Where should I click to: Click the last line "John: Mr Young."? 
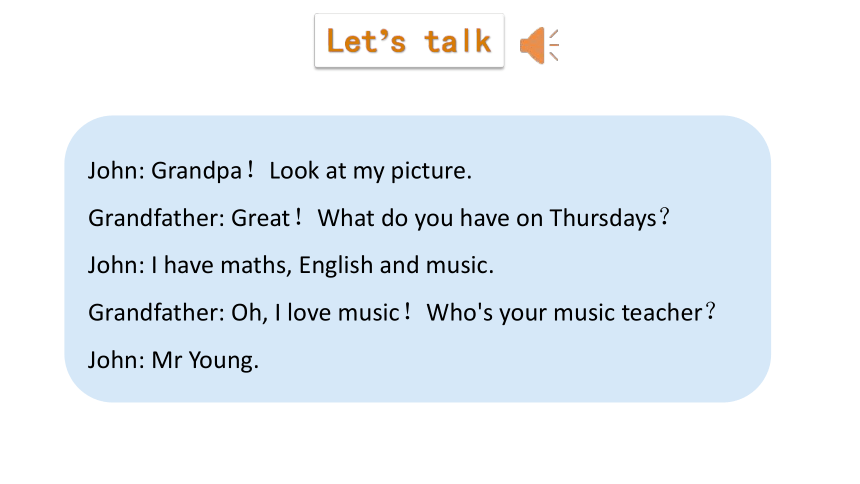pyautogui.click(x=173, y=361)
